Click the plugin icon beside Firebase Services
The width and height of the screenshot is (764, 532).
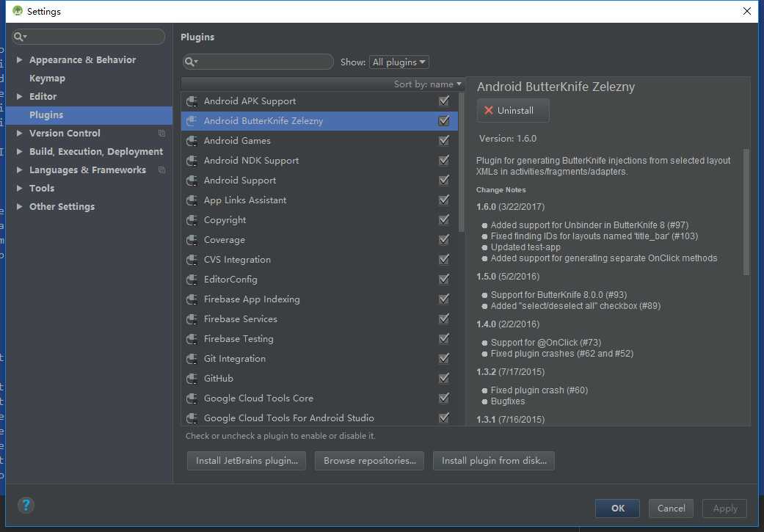click(192, 319)
